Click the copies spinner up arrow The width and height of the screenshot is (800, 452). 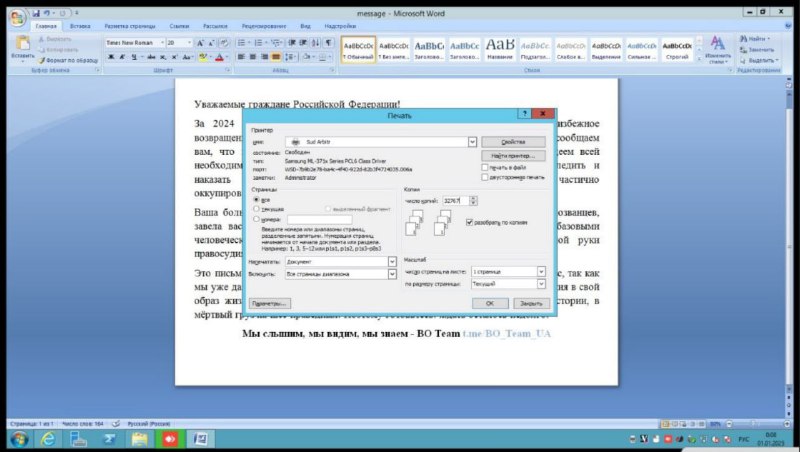(473, 198)
